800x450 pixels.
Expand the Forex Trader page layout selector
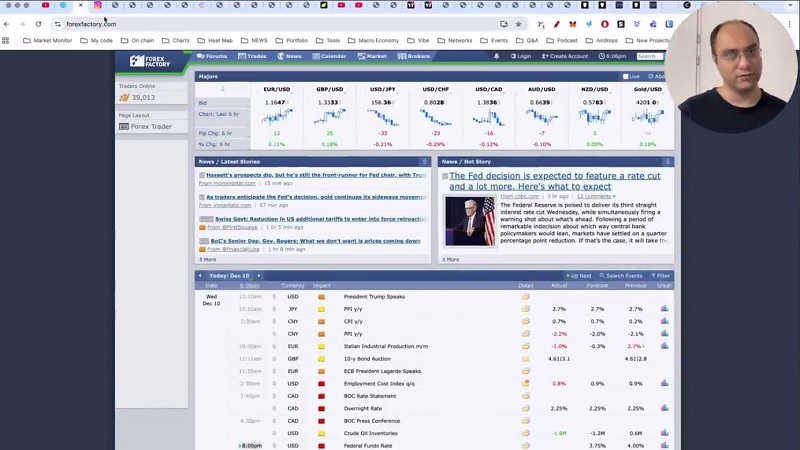coord(150,127)
